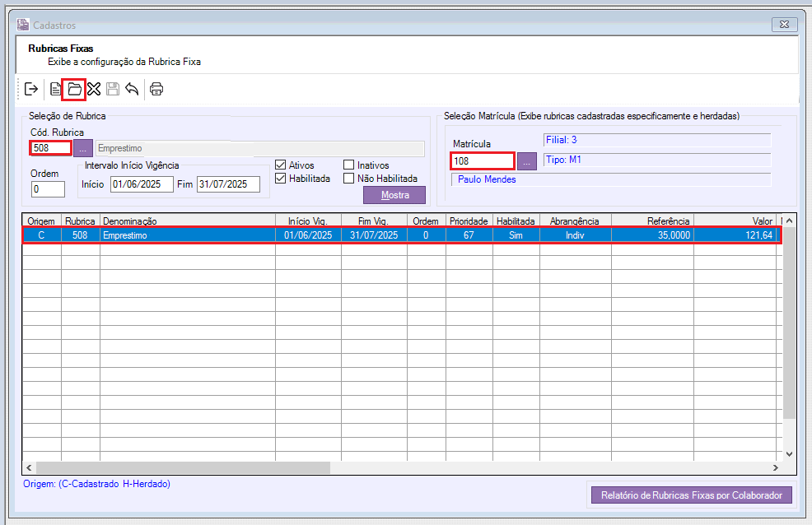812x525 pixels.
Task: Click the Prioridade column header
Action: [x=469, y=221]
